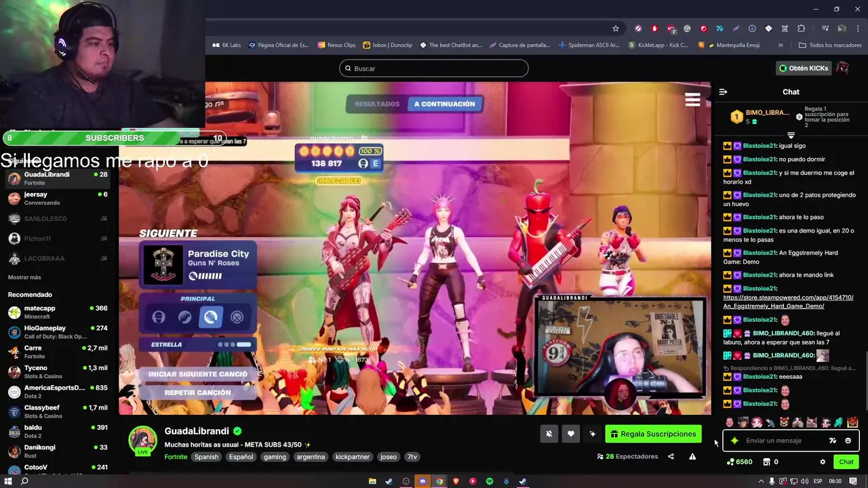Collapse chat panel with arrow icon
Viewport: 868px width, 488px height.
[x=723, y=91]
